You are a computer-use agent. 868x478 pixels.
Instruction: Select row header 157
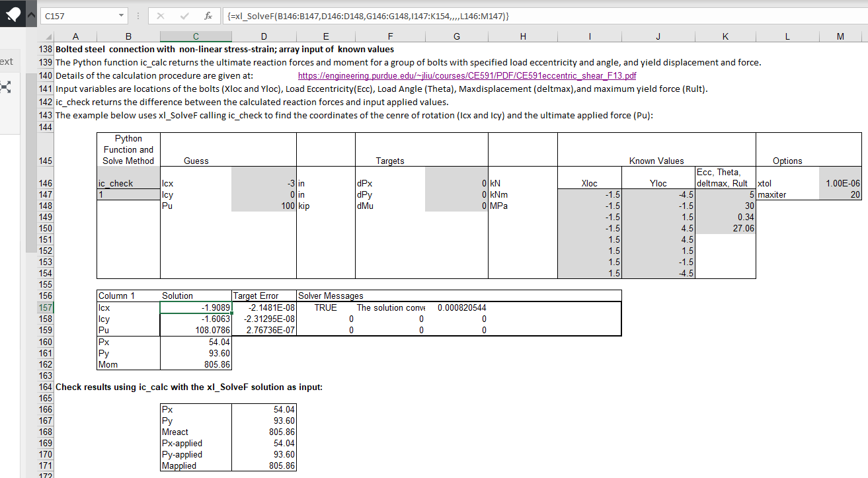click(45, 307)
